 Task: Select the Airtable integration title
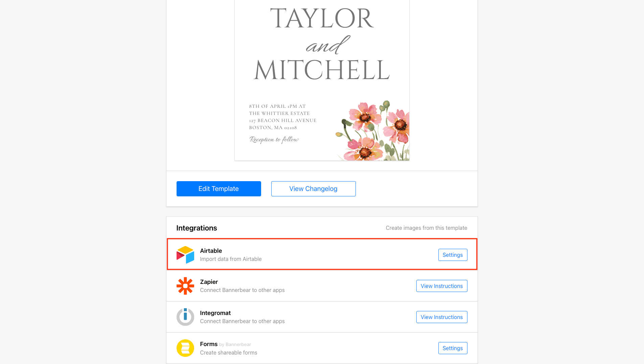[x=211, y=251]
